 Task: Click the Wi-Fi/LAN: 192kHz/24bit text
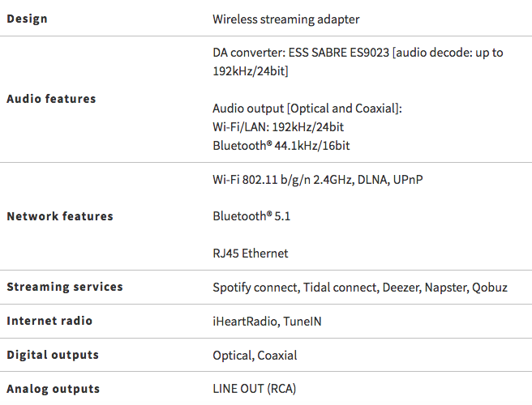tap(278, 127)
